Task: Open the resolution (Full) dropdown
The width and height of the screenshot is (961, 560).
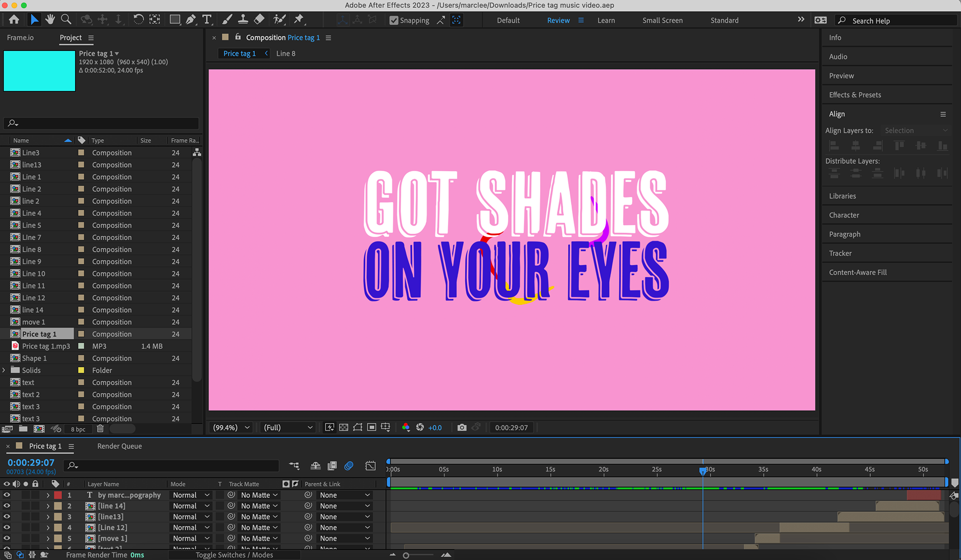Action: (288, 427)
